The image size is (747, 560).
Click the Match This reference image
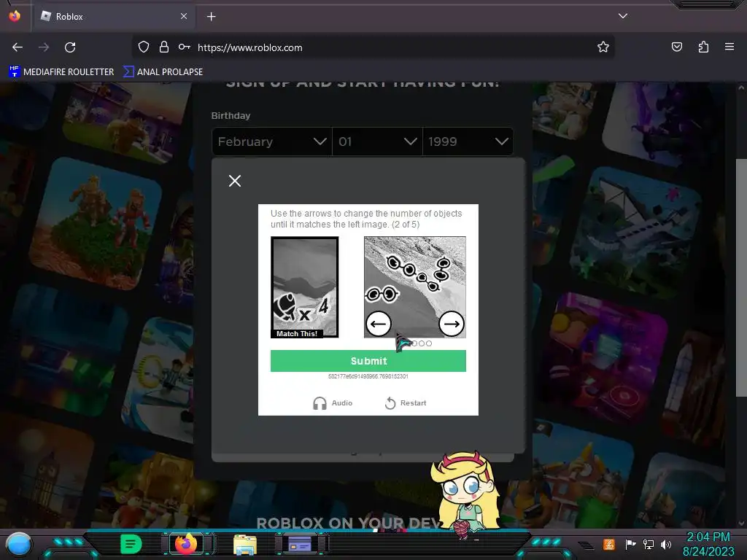click(x=305, y=287)
